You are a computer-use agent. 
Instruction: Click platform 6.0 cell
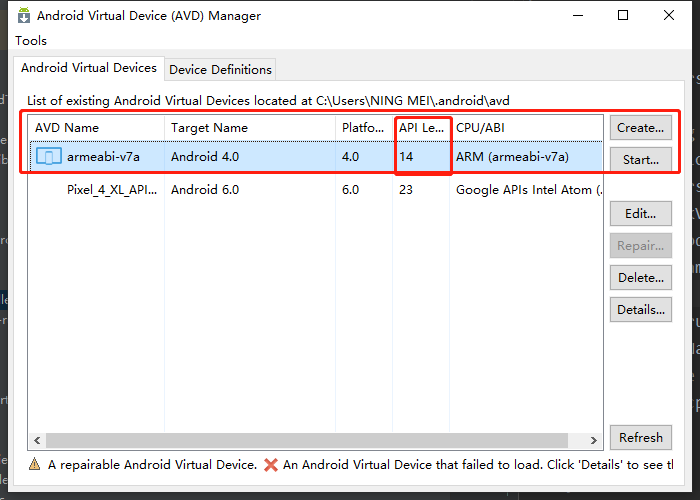point(350,190)
